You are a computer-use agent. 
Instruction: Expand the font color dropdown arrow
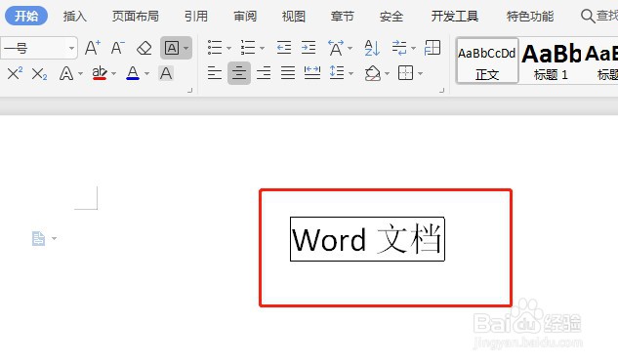point(147,73)
